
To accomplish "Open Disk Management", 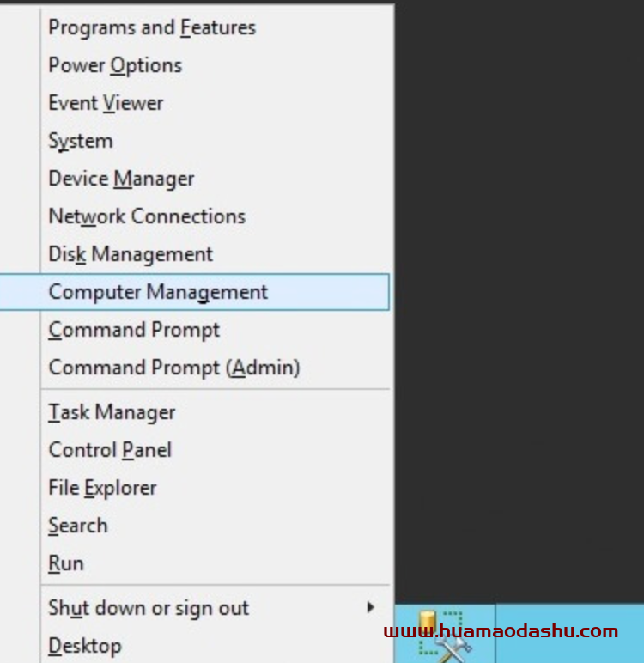I will pyautogui.click(x=131, y=254).
